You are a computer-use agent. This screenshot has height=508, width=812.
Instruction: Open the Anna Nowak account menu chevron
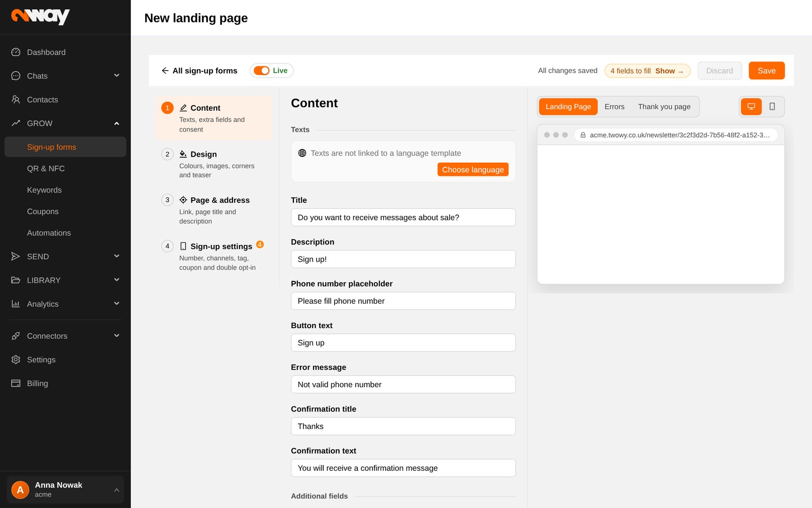pyautogui.click(x=117, y=490)
